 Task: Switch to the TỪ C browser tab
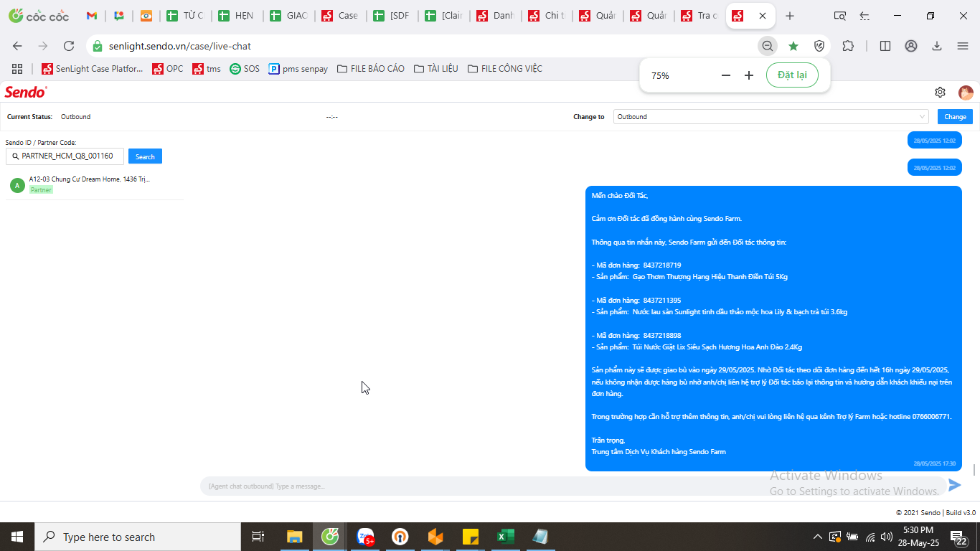tap(184, 16)
